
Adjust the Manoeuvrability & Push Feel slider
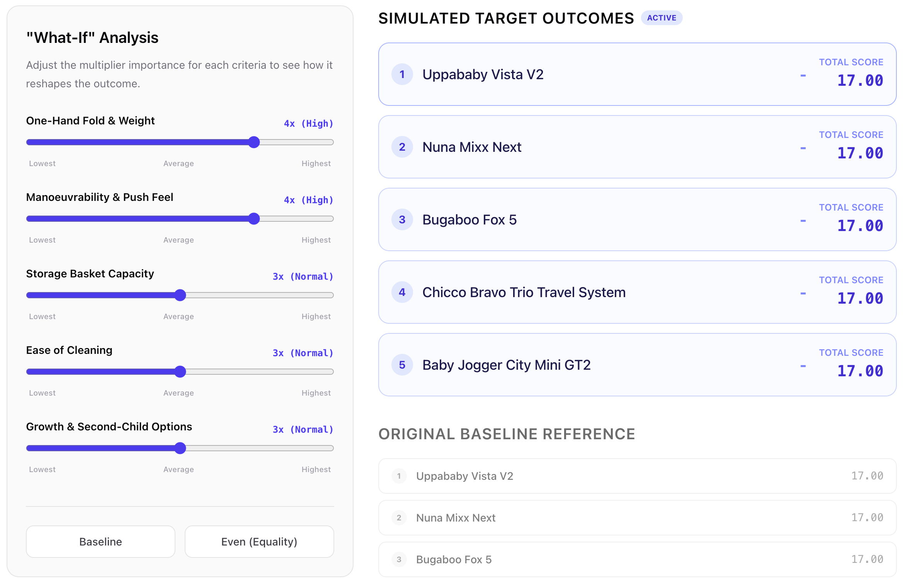point(180,219)
